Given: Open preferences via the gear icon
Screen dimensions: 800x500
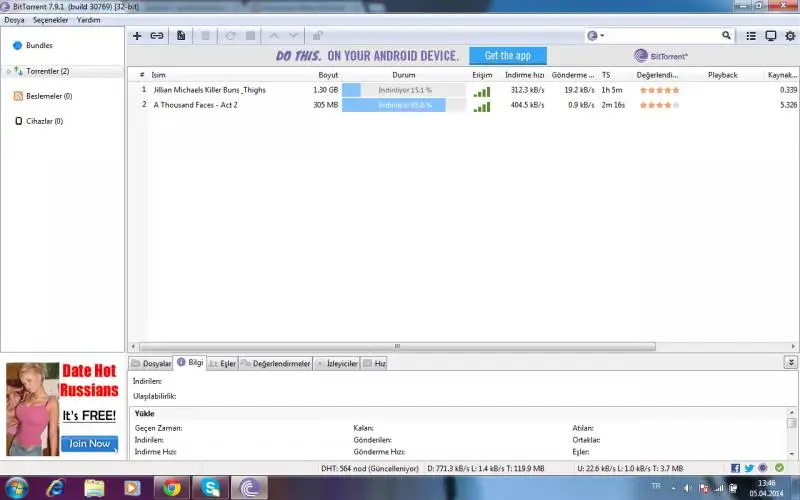Looking at the screenshot, I should [x=789, y=36].
